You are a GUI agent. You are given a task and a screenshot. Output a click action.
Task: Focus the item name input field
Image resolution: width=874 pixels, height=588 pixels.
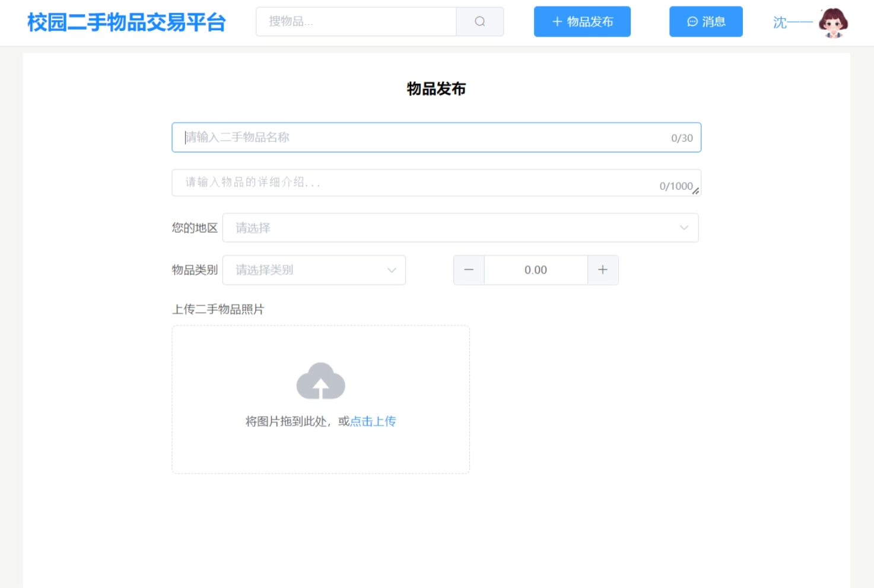pos(415,137)
